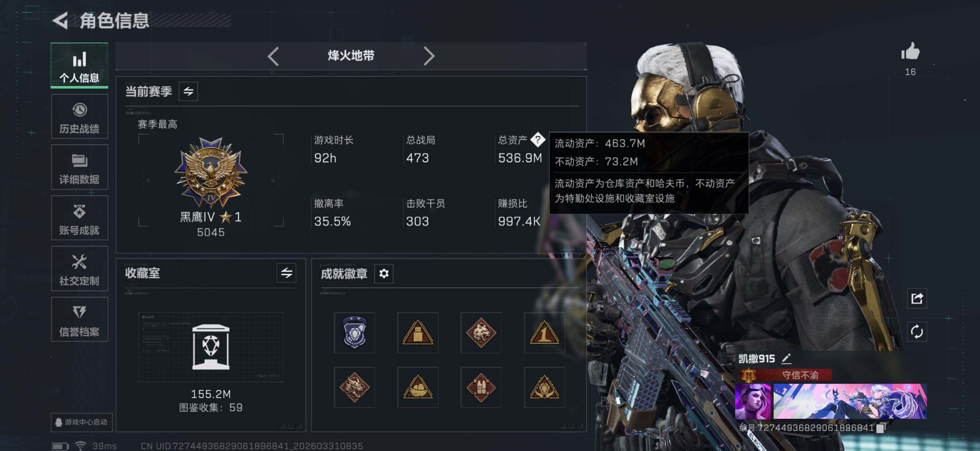Select the wolf head achievement badge
The width and height of the screenshot is (980, 451).
481,333
